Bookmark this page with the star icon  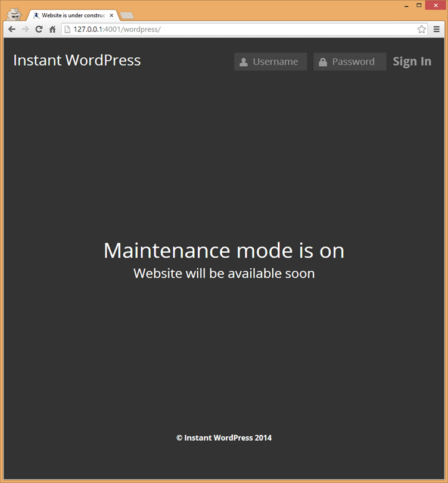[x=421, y=29]
